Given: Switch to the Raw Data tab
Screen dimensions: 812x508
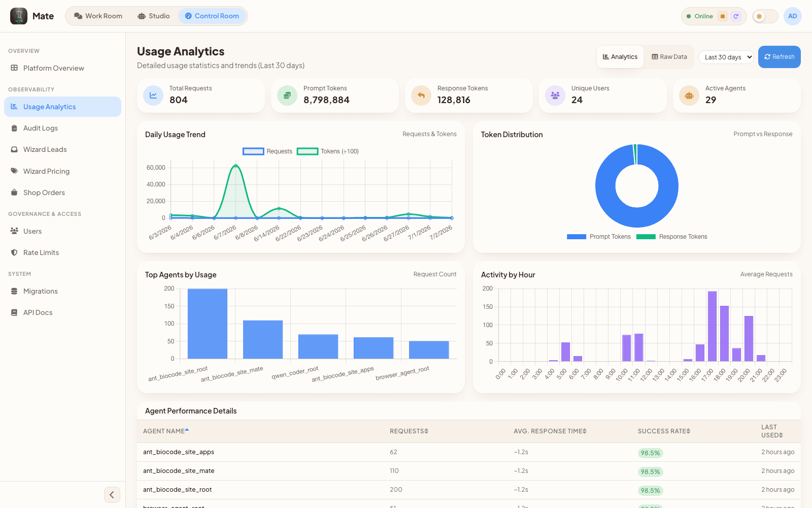Looking at the screenshot, I should 669,57.
